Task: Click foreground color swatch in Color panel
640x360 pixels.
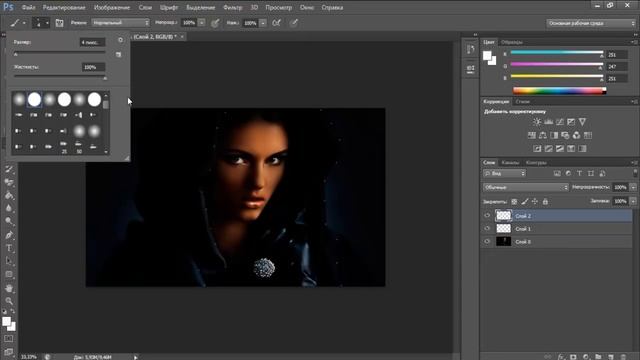Action: click(x=487, y=56)
